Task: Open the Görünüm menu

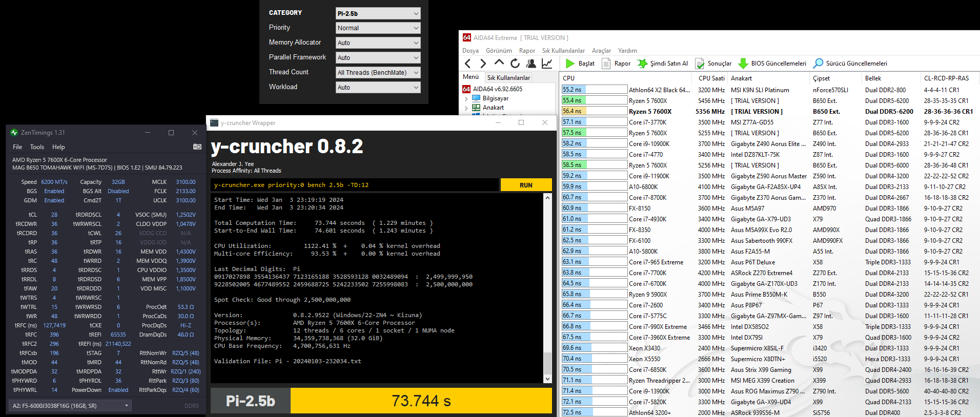Action: click(x=499, y=51)
